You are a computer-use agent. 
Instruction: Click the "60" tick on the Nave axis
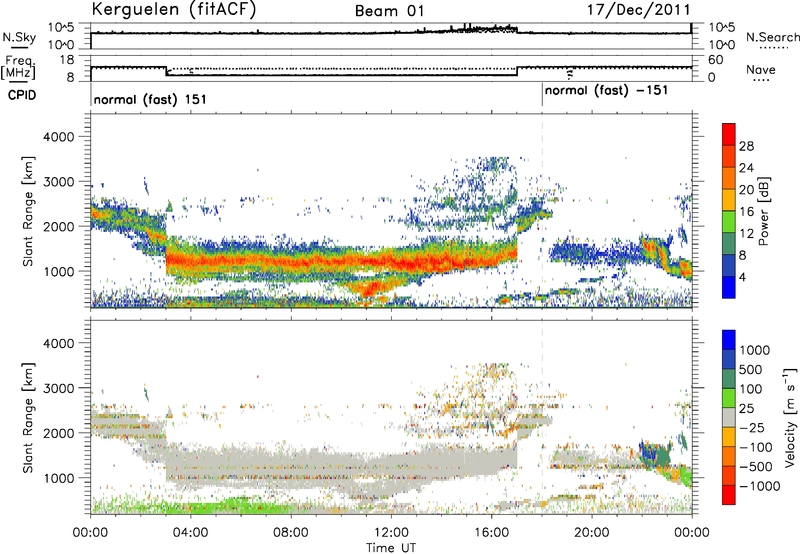(x=715, y=60)
